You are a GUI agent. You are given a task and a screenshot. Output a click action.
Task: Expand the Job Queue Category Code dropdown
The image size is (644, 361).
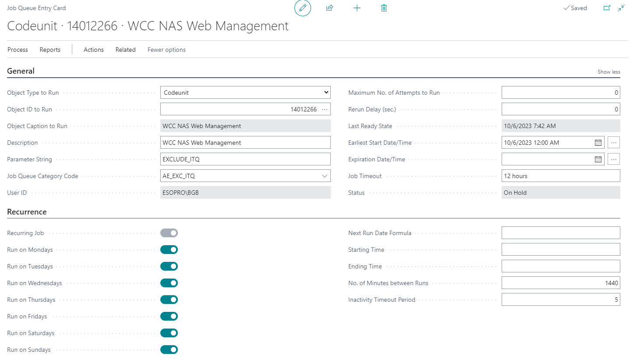click(x=324, y=176)
